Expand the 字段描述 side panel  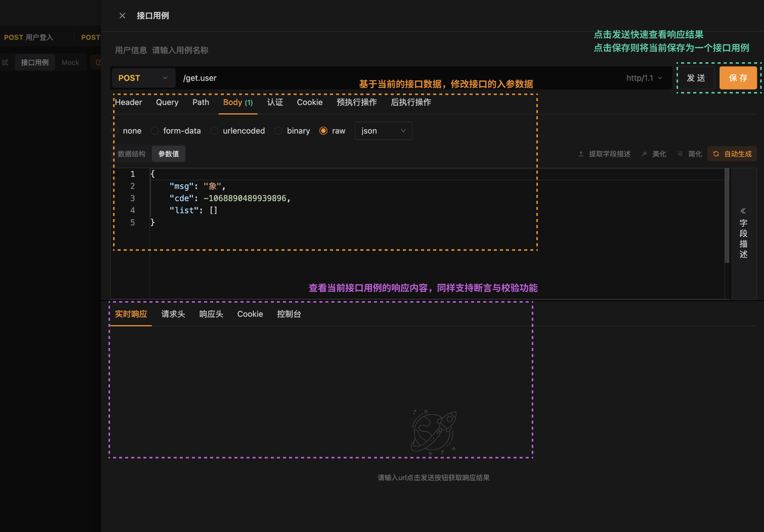(743, 233)
